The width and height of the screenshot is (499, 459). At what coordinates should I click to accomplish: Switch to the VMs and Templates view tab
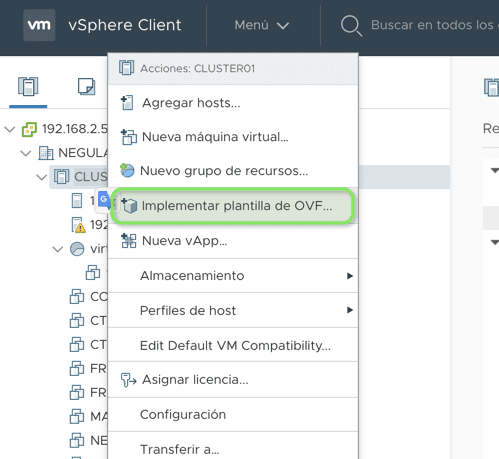point(87,87)
